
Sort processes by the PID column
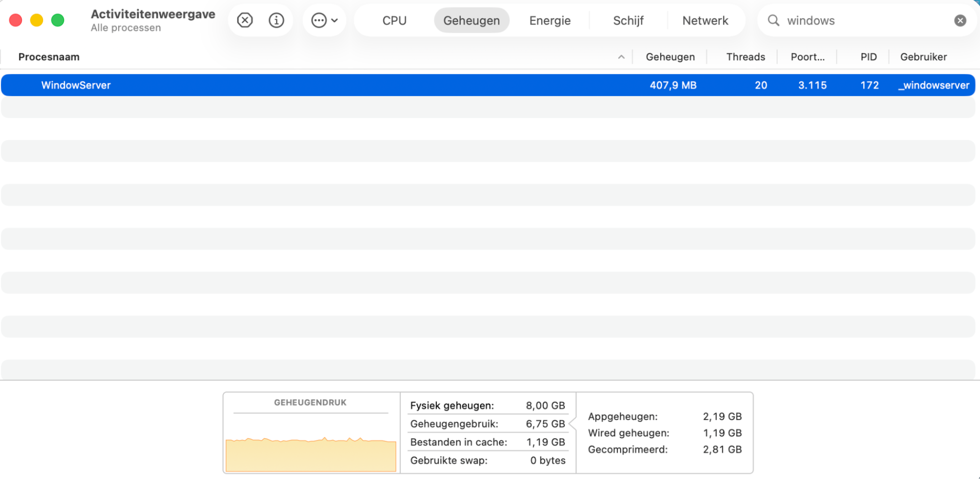click(x=868, y=56)
